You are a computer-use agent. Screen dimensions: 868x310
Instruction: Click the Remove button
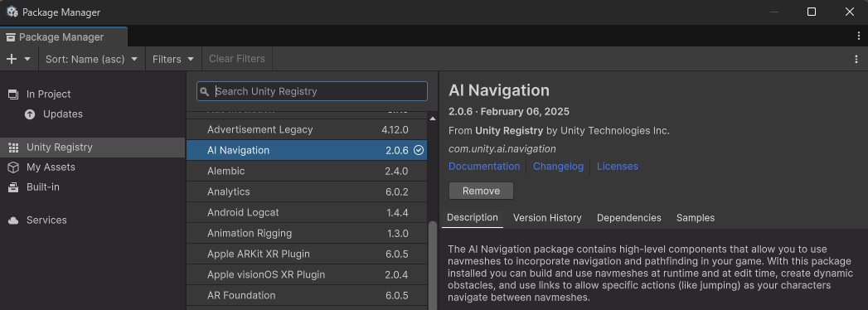(481, 191)
